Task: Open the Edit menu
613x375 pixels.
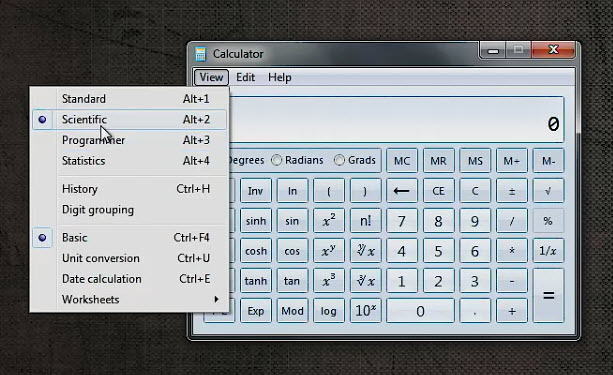Action: coord(245,77)
